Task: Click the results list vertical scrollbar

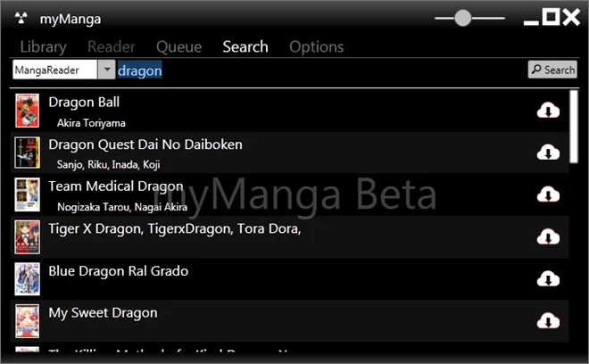Action: tap(574, 127)
